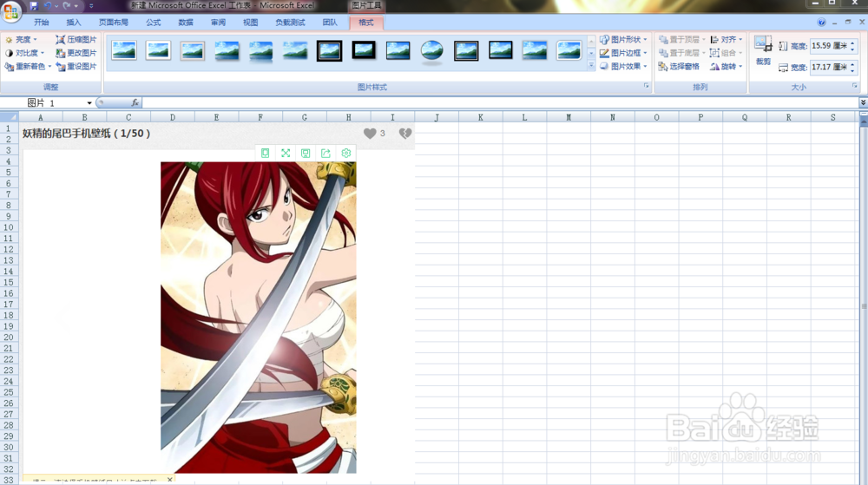Switch to the 审阅 tab
The width and height of the screenshot is (868, 485).
point(218,23)
